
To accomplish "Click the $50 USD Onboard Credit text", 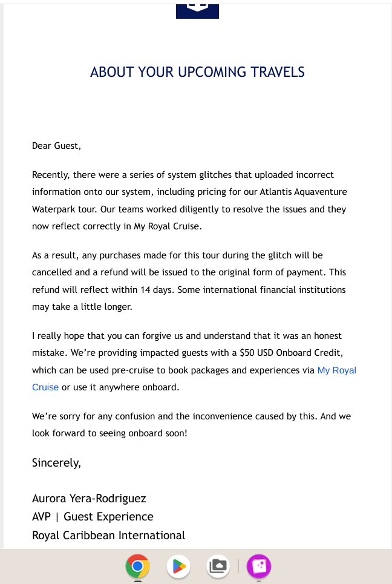I will 291,353.
